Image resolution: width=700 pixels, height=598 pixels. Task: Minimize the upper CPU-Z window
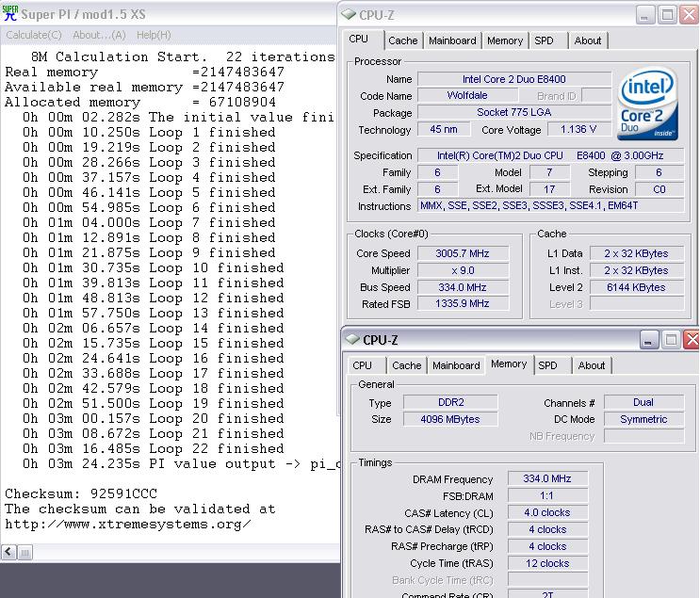coord(644,15)
